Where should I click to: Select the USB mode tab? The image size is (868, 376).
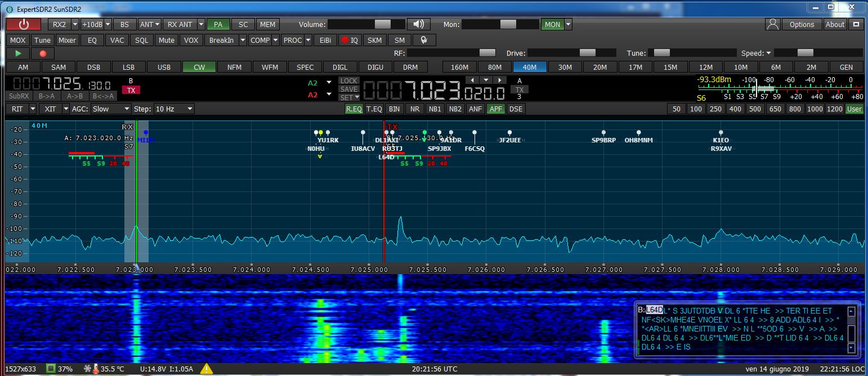point(164,67)
